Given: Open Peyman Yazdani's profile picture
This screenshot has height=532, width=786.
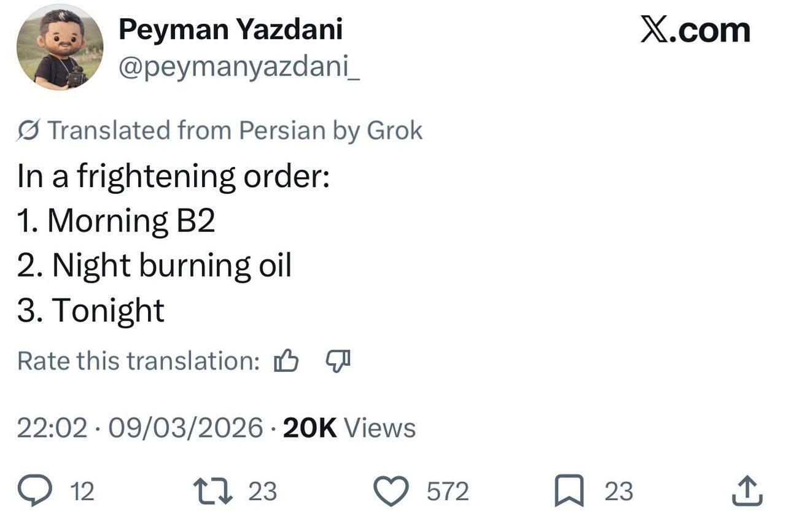Looking at the screenshot, I should [60, 47].
